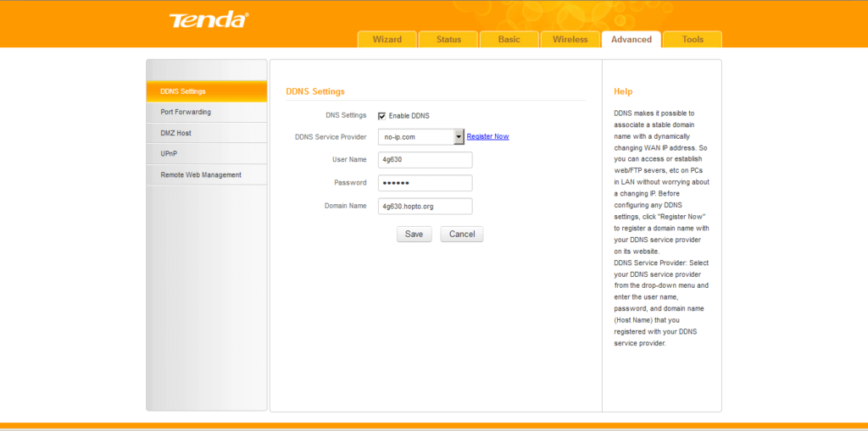Open Port Forwarding in the sidebar

point(207,112)
